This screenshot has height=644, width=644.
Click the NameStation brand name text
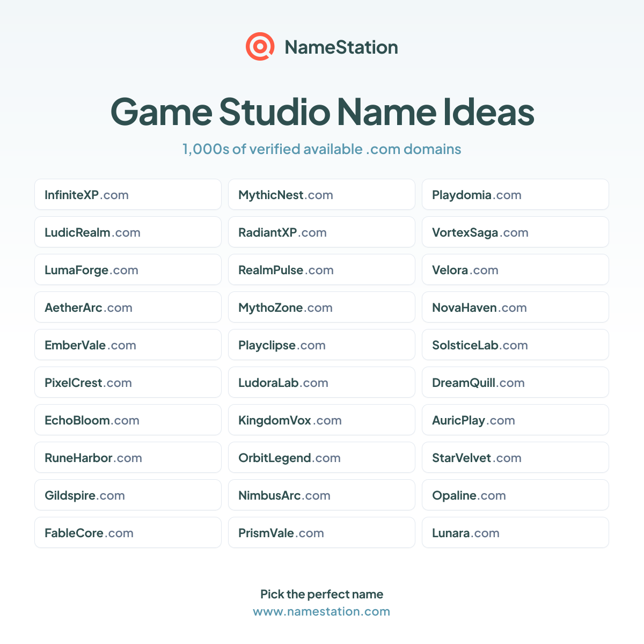[x=341, y=47]
